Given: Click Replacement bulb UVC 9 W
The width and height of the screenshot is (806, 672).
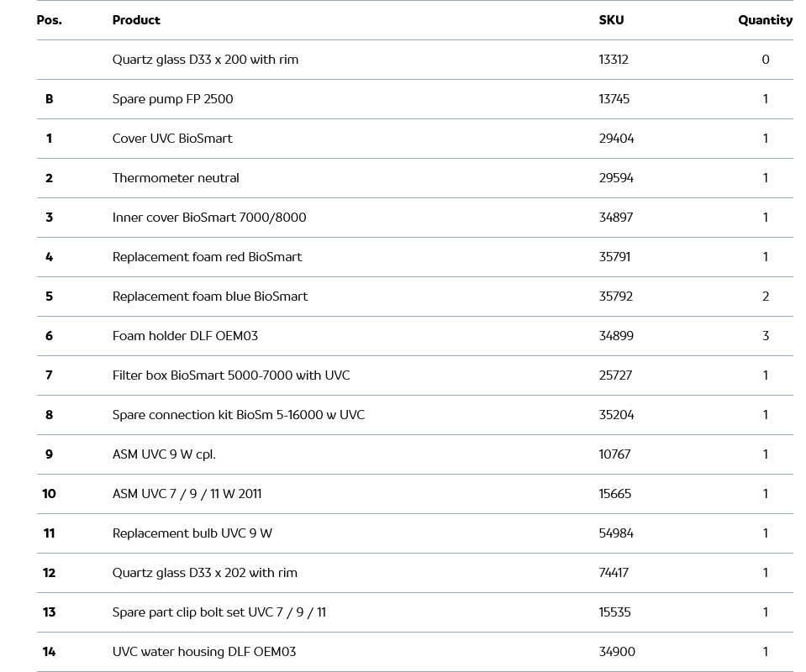Looking at the screenshot, I should [192, 533].
